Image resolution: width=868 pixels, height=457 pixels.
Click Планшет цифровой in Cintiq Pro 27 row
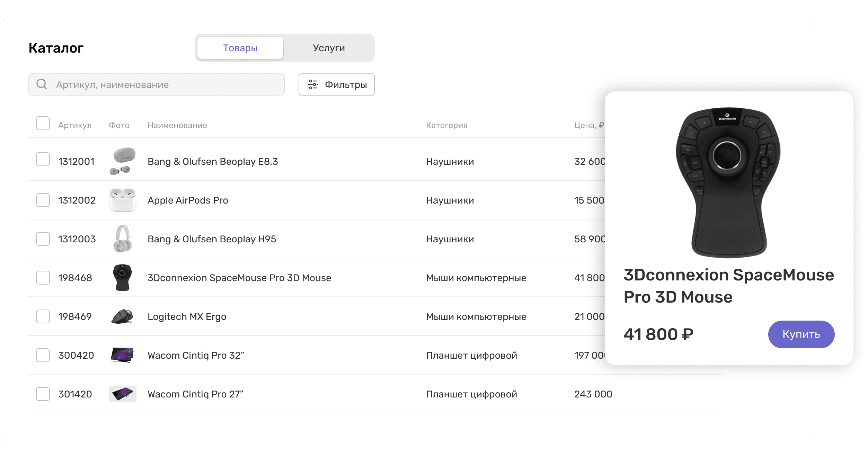click(x=471, y=394)
